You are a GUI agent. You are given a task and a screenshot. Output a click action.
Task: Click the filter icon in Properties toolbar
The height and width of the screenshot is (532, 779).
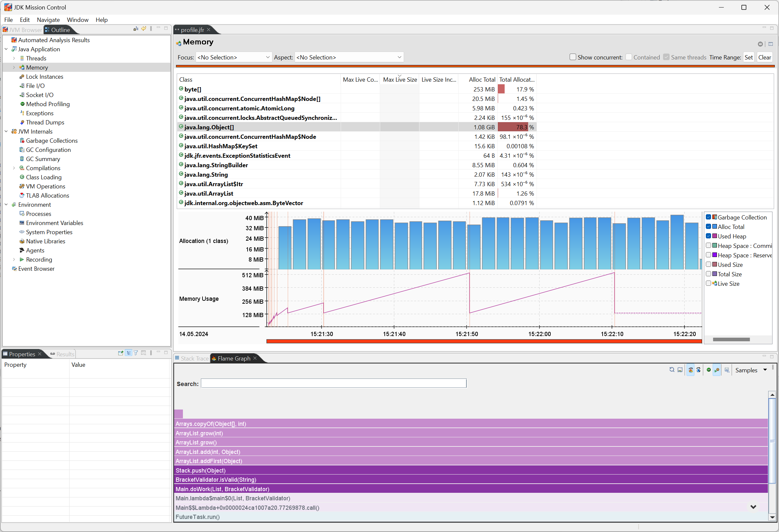pos(136,353)
